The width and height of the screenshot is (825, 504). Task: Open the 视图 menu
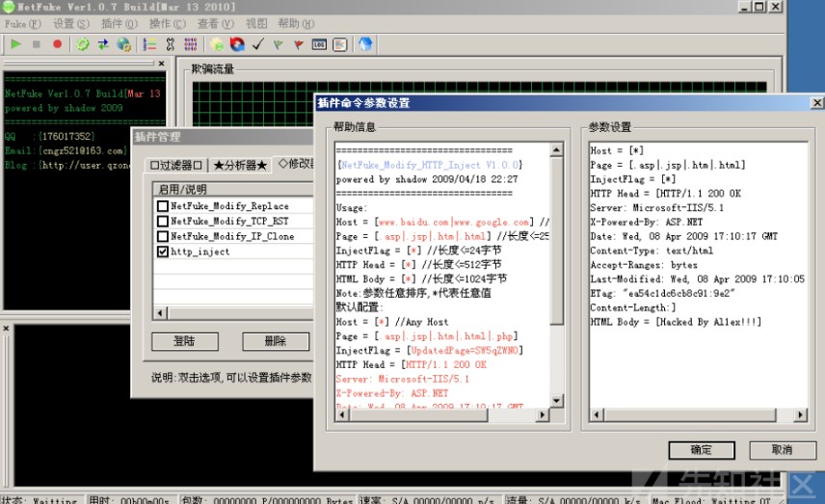pyautogui.click(x=256, y=24)
